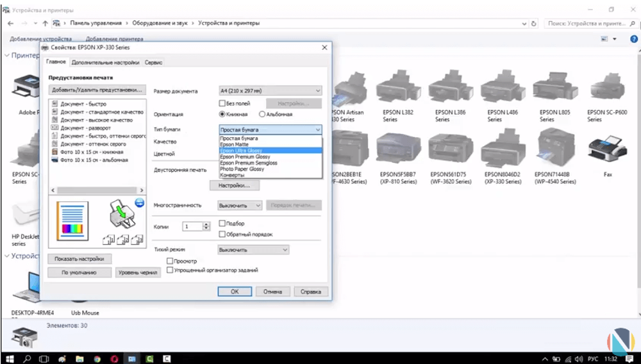Enable the Просмотр checkbox

pyautogui.click(x=170, y=261)
